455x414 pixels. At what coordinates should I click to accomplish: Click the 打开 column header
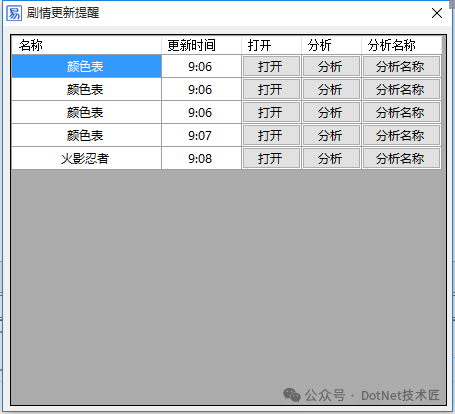click(271, 45)
